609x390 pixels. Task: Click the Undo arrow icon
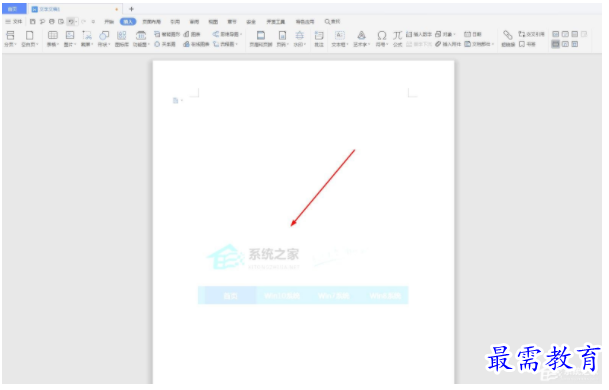coord(71,22)
